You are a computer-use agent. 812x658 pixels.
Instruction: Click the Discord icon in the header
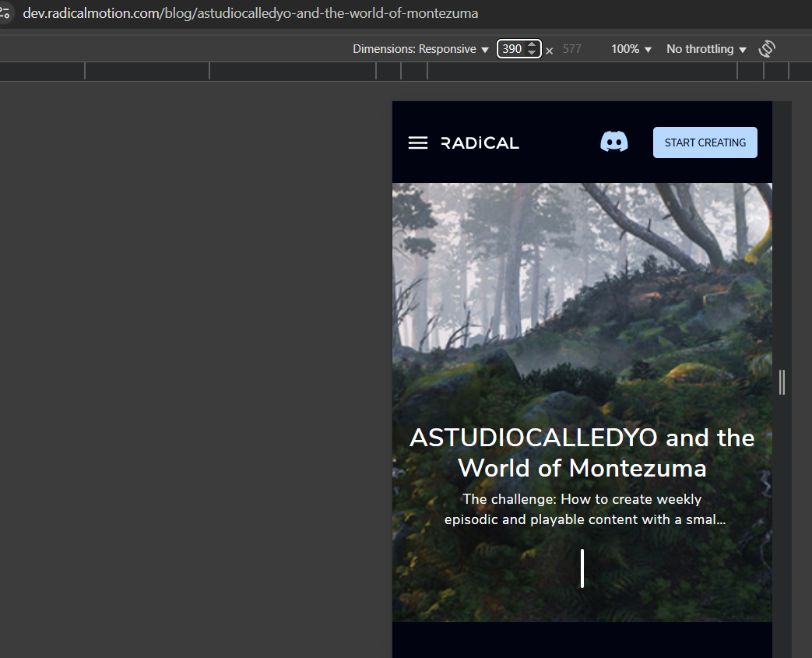coord(614,142)
